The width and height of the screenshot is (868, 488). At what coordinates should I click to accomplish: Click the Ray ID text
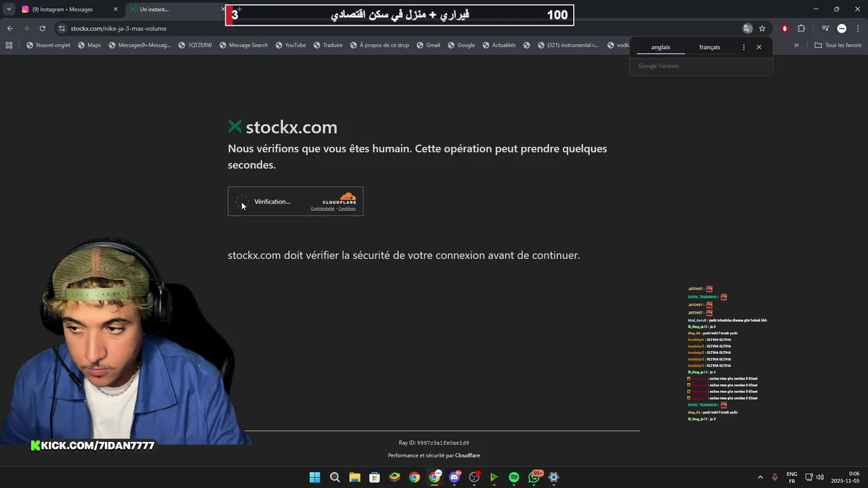click(x=434, y=443)
